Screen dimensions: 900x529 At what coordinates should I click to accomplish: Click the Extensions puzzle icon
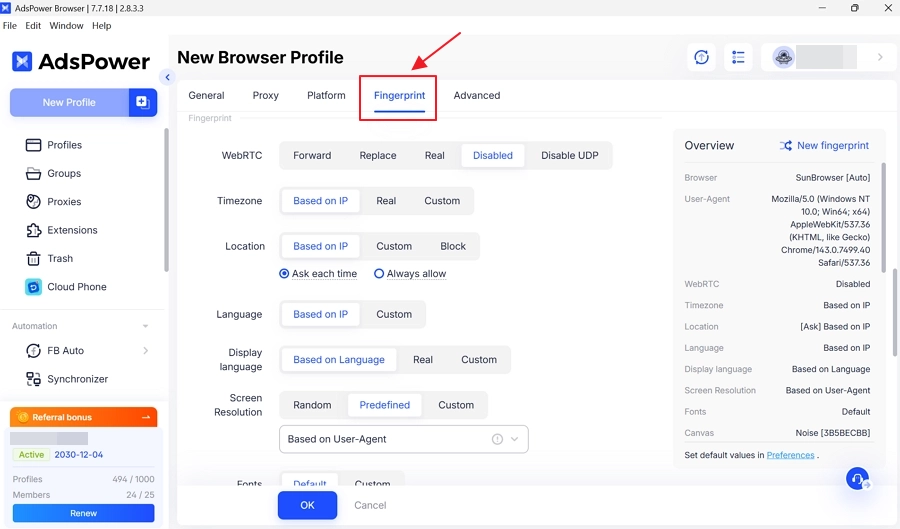pyautogui.click(x=33, y=230)
